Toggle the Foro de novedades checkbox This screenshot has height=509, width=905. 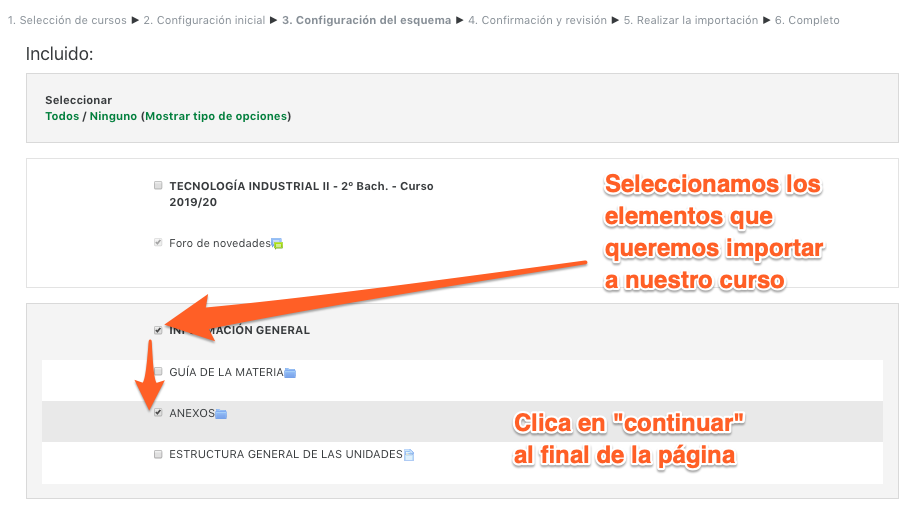158,243
